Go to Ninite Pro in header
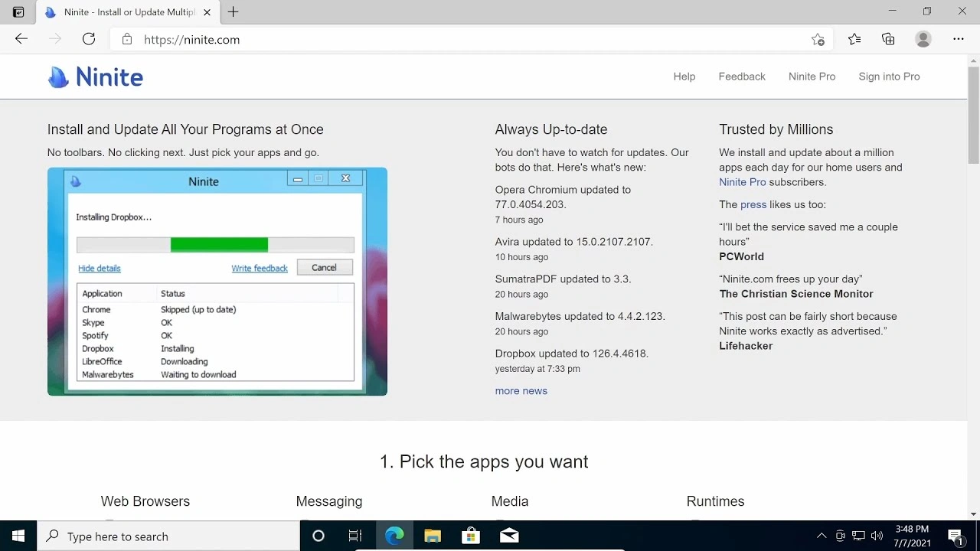 tap(812, 77)
